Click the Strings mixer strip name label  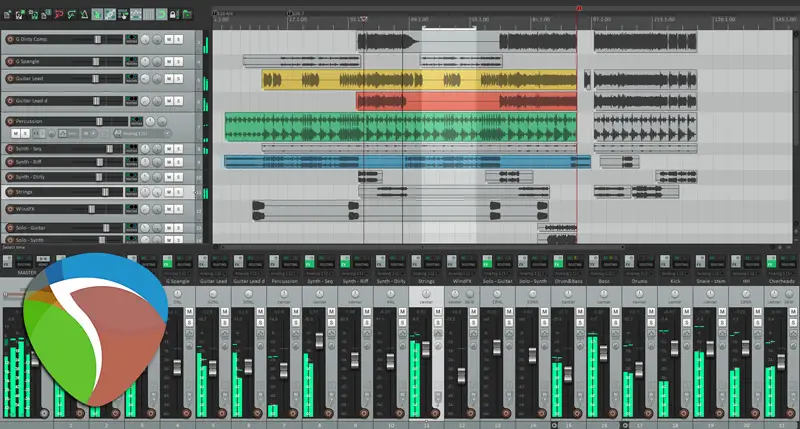pyautogui.click(x=427, y=282)
